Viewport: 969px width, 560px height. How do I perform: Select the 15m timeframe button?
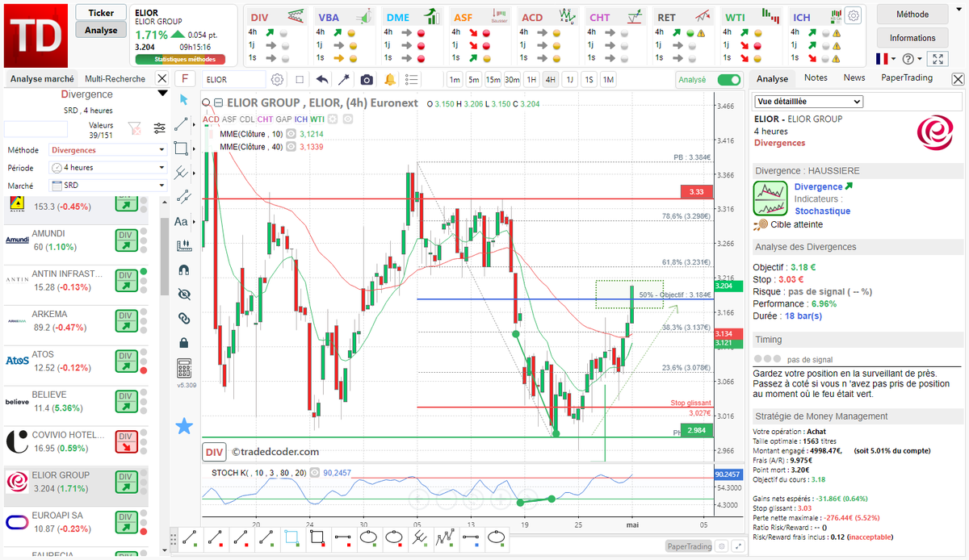point(493,79)
